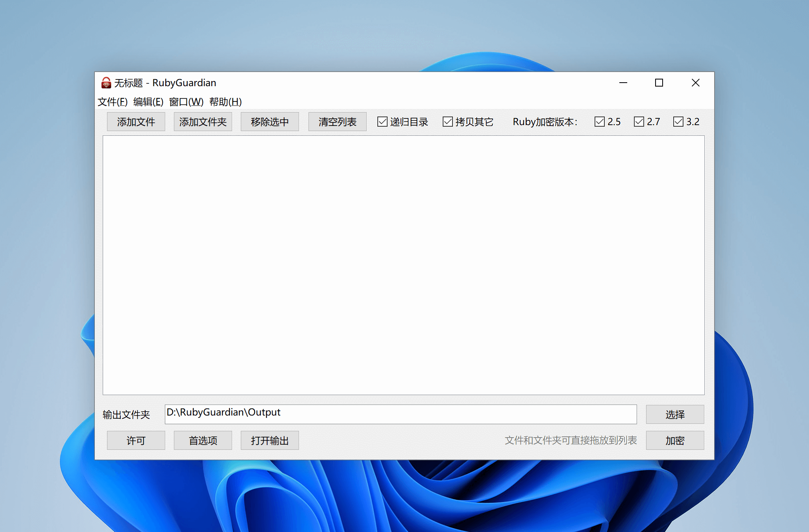Click 选择 to choose output folder

(675, 414)
